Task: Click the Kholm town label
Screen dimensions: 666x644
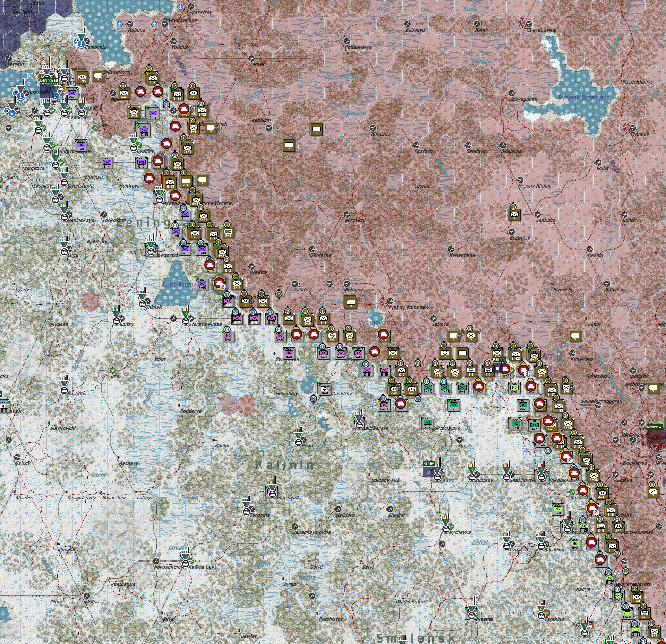Action: click(x=222, y=446)
